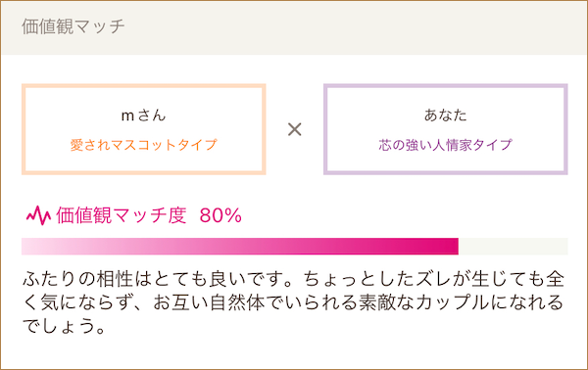
Task: Click the 価値観マッチ header title
Action: 73,26
